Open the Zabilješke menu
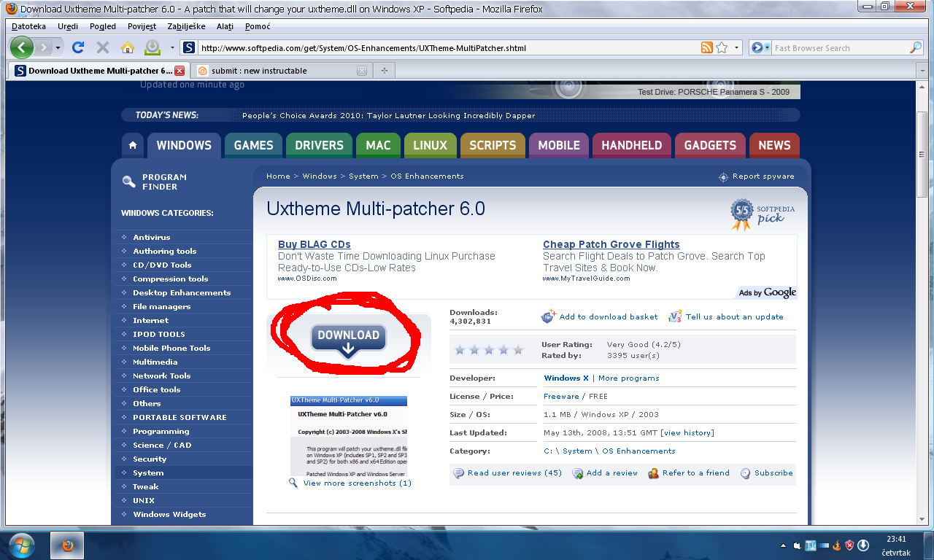 tap(188, 26)
